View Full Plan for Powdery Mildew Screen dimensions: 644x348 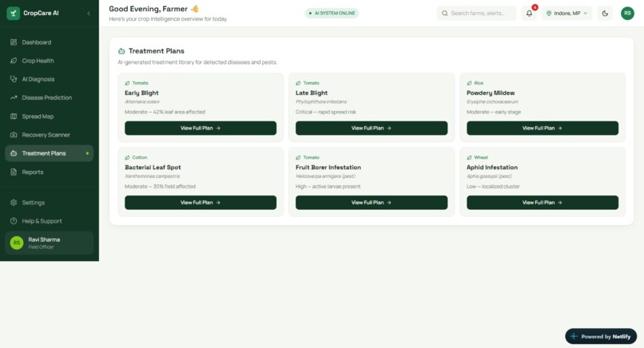click(543, 128)
